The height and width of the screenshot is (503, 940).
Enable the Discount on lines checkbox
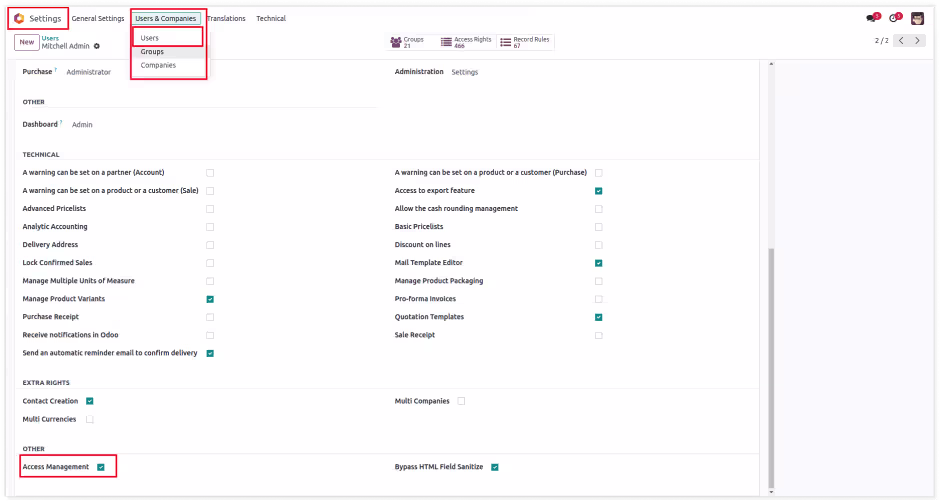click(598, 245)
